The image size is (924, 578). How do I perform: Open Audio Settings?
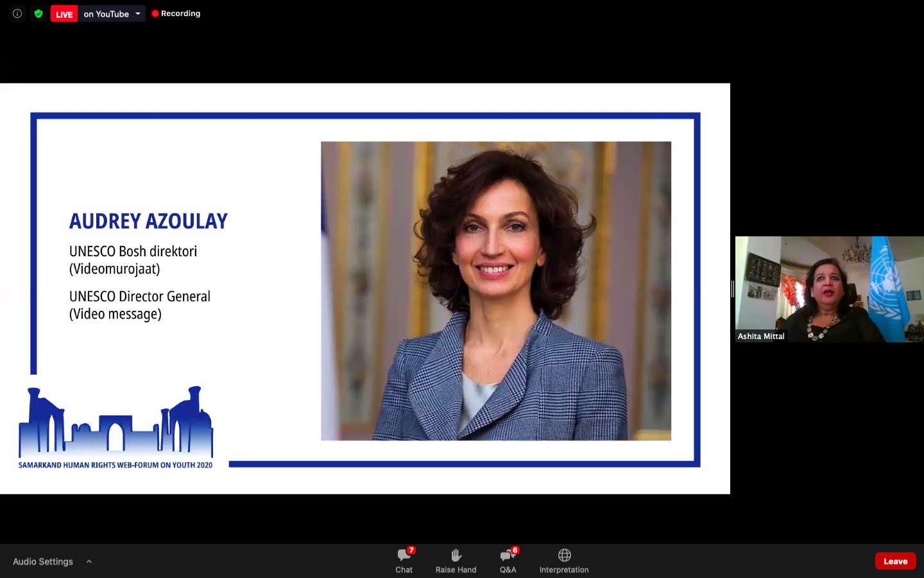(43, 561)
